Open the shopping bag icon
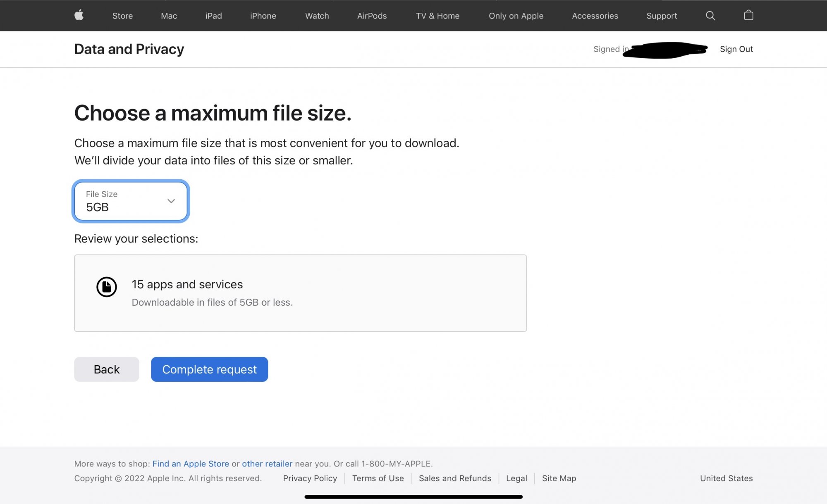 (748, 16)
